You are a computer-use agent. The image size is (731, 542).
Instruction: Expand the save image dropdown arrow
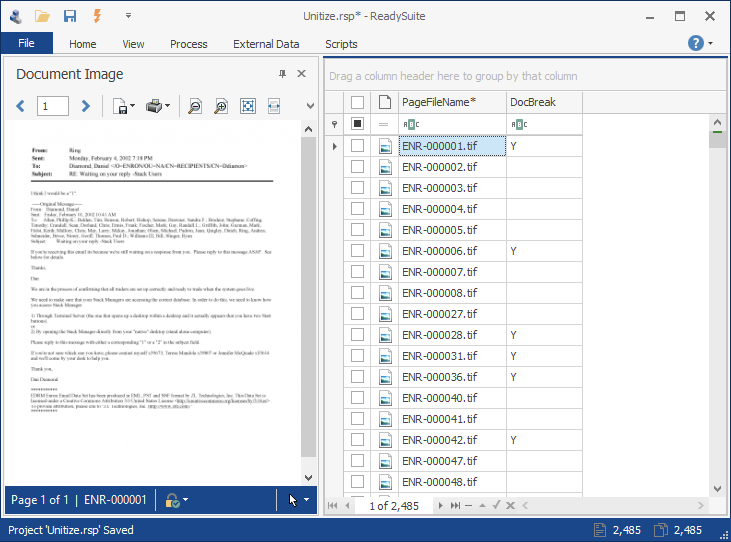132,106
